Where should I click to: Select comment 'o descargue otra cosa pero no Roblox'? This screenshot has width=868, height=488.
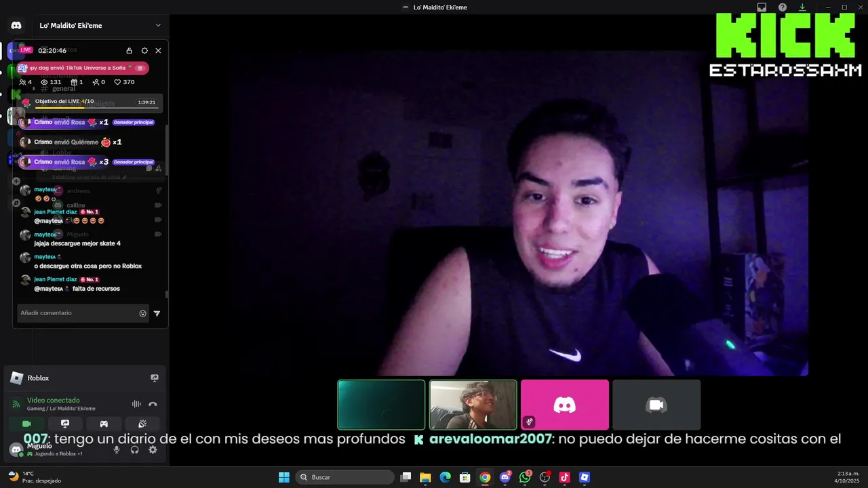88,266
